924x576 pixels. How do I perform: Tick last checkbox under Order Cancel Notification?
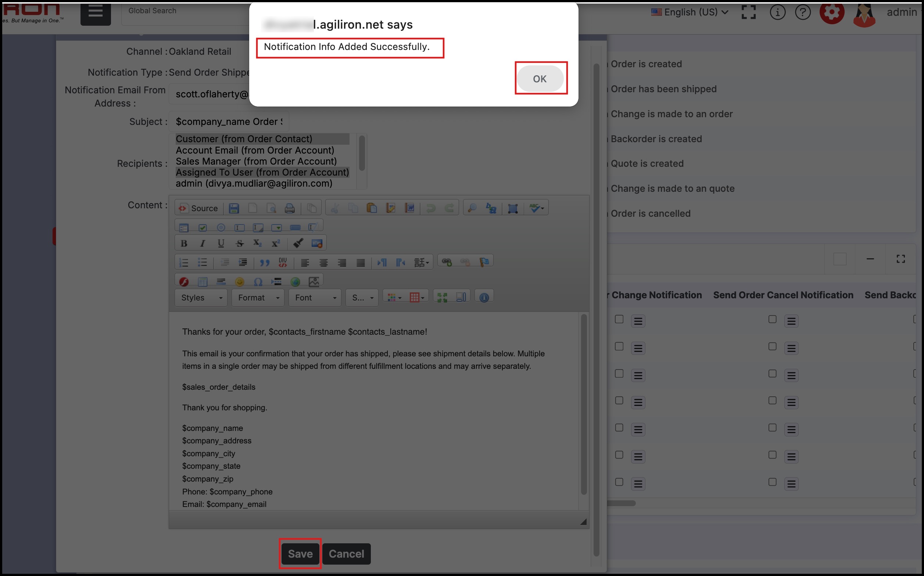772,482
